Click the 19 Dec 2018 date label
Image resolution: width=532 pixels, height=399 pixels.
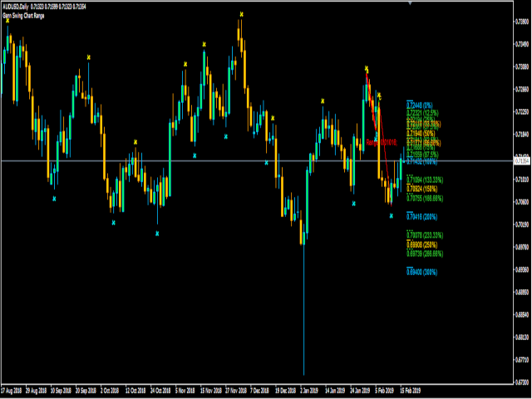click(286, 391)
